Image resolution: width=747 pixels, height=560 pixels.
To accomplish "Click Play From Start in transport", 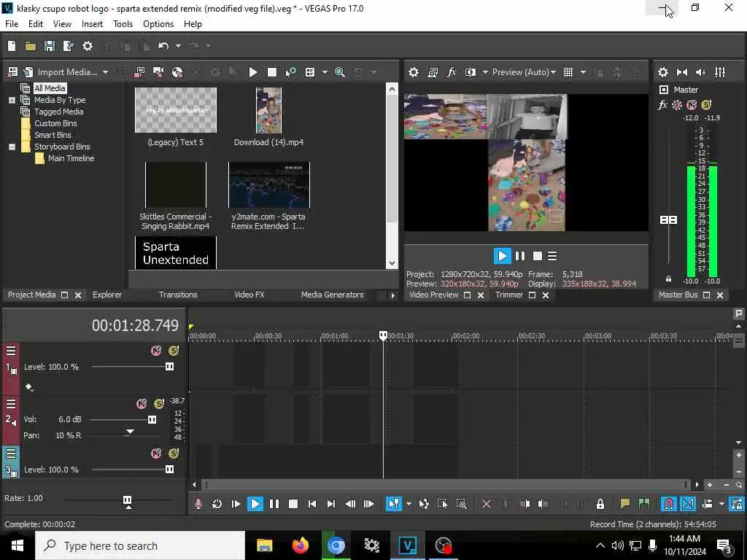I will tap(236, 504).
